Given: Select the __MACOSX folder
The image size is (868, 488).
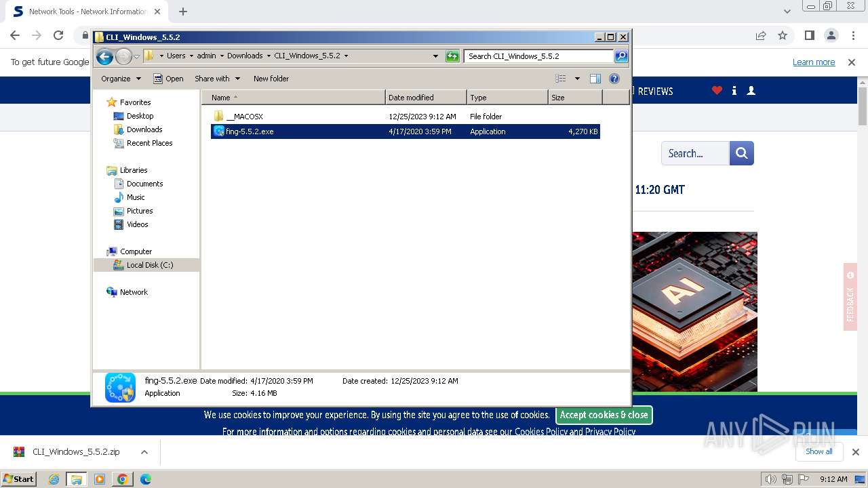Looking at the screenshot, I should point(244,117).
